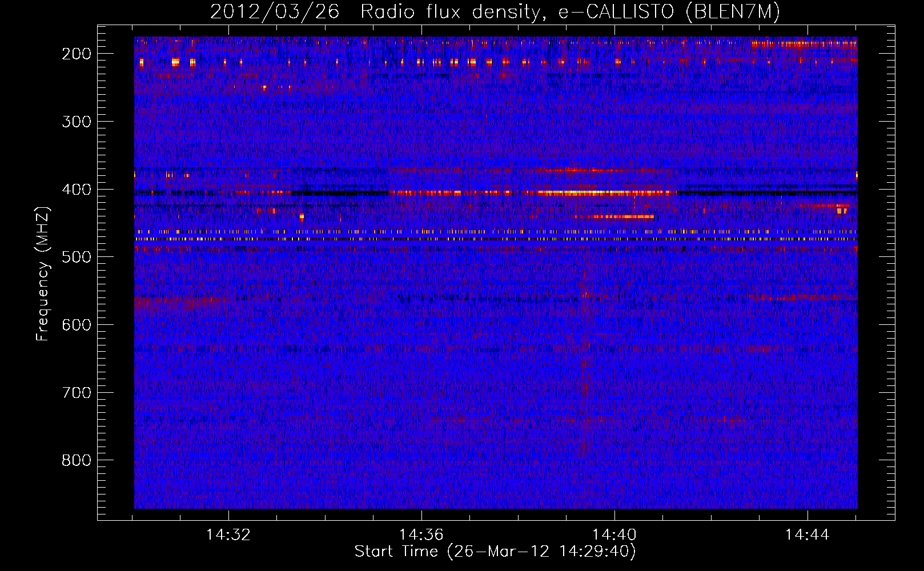Click the 'Frequency (MHZ)' axis label
Image resolution: width=924 pixels, height=571 pixels.
point(43,274)
